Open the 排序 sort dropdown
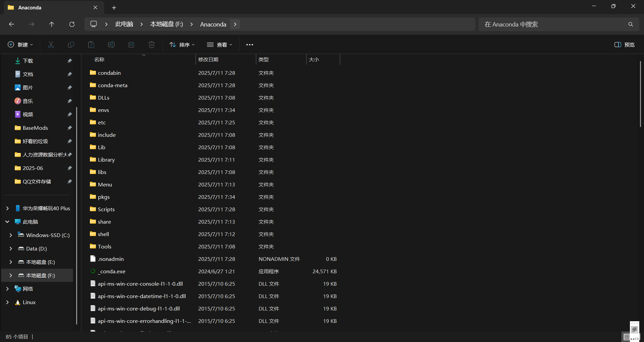The width and height of the screenshot is (644, 342). point(182,45)
